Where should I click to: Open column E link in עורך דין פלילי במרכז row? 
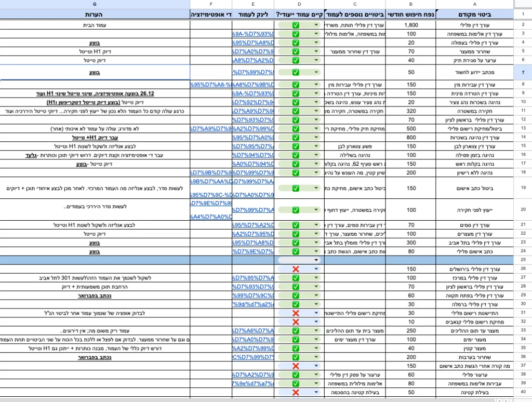253,278
